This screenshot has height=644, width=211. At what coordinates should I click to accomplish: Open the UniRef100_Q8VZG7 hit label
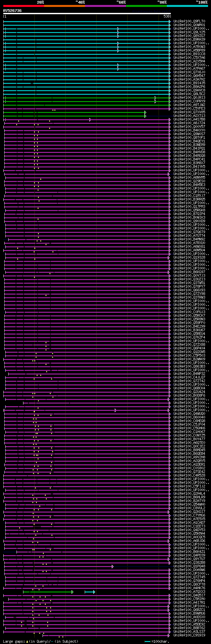click(189, 36)
